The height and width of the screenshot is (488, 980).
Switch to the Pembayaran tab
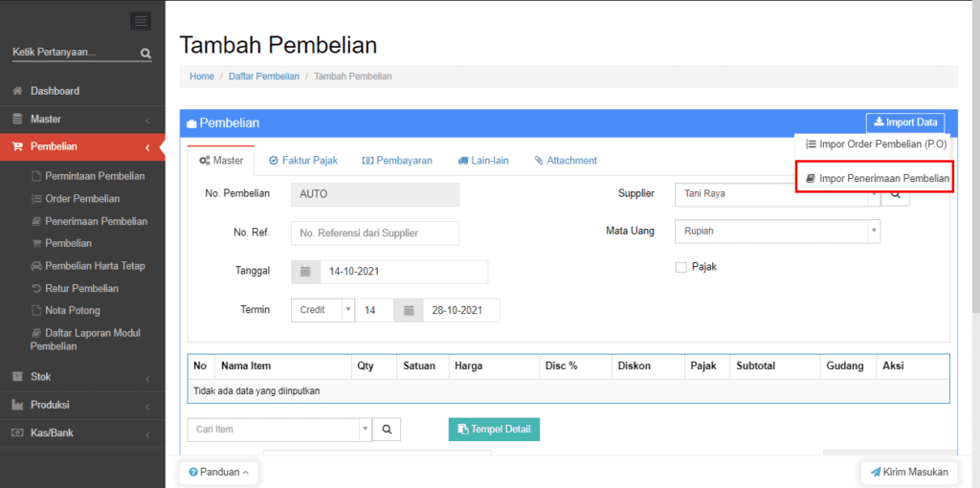point(397,161)
